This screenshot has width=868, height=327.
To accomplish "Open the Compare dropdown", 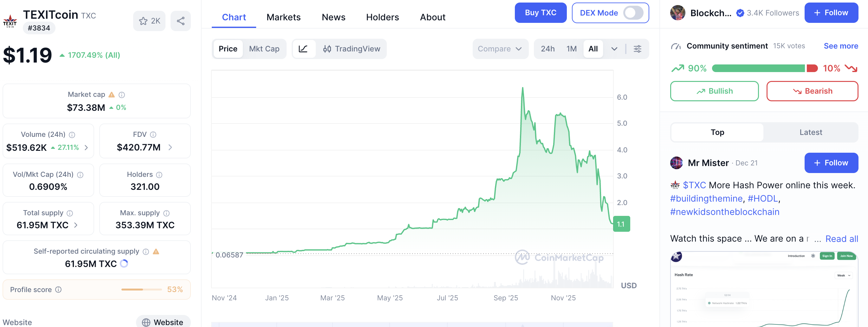I will 500,49.
